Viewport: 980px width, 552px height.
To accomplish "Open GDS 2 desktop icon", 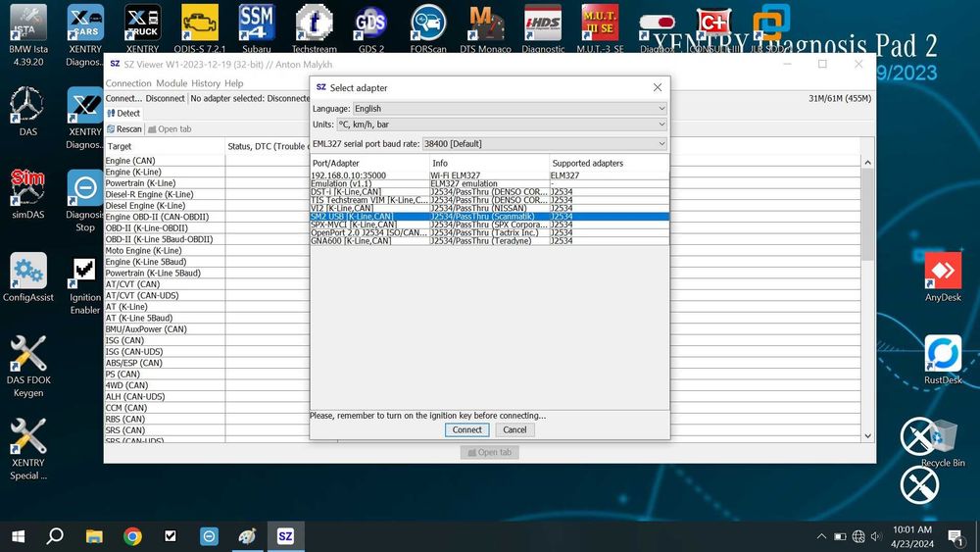I will [x=371, y=28].
